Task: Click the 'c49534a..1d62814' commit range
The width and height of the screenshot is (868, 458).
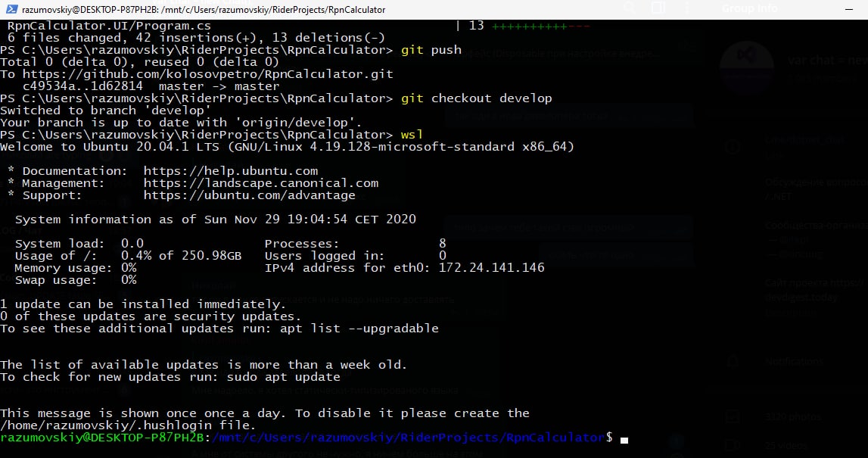Action: 82,86
